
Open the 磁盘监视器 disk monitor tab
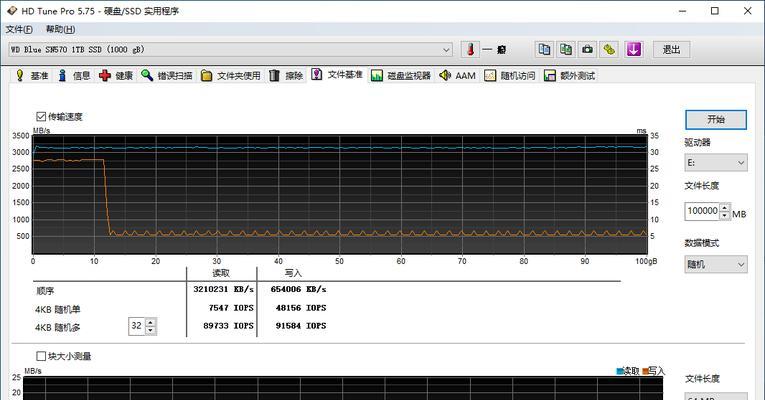[x=401, y=76]
